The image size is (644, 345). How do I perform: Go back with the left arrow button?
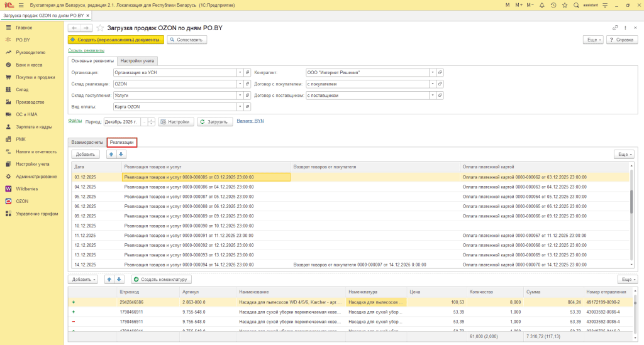tap(74, 28)
